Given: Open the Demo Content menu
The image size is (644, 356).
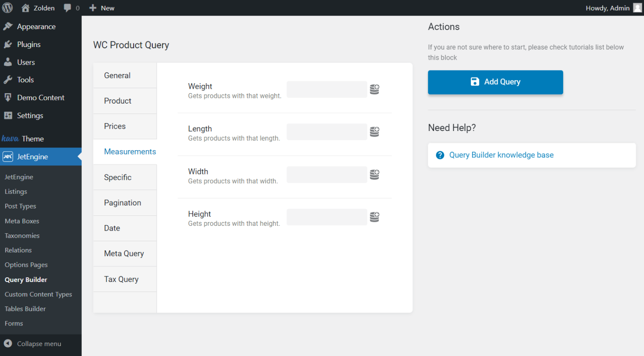Looking at the screenshot, I should click(40, 97).
